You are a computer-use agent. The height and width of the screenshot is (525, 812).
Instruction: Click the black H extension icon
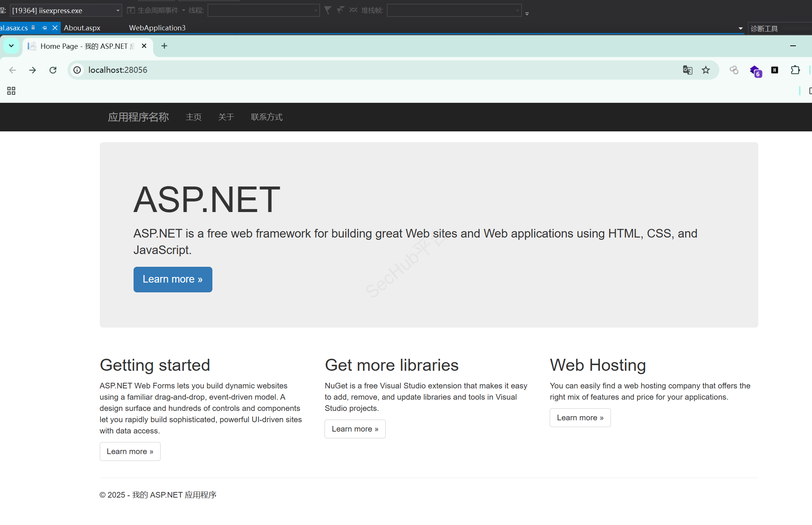(774, 70)
